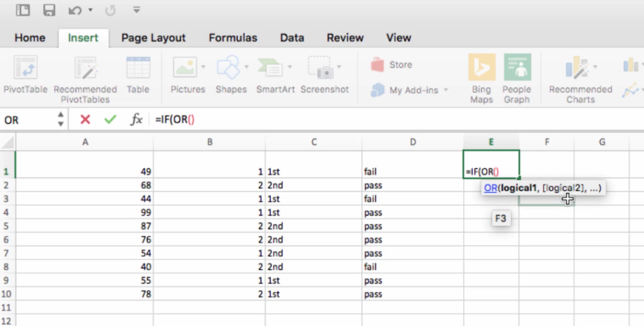Open the Data tab
Screen dimensions: 644x326
[x=292, y=38]
